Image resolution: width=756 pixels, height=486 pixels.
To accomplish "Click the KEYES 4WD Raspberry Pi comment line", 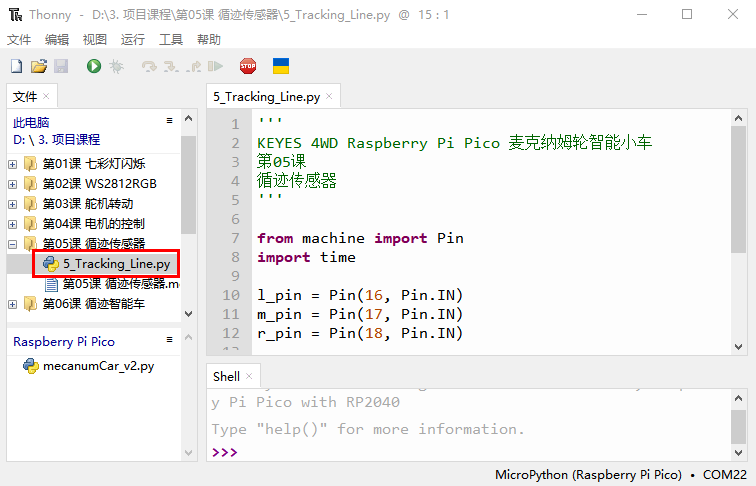I will click(455, 143).
